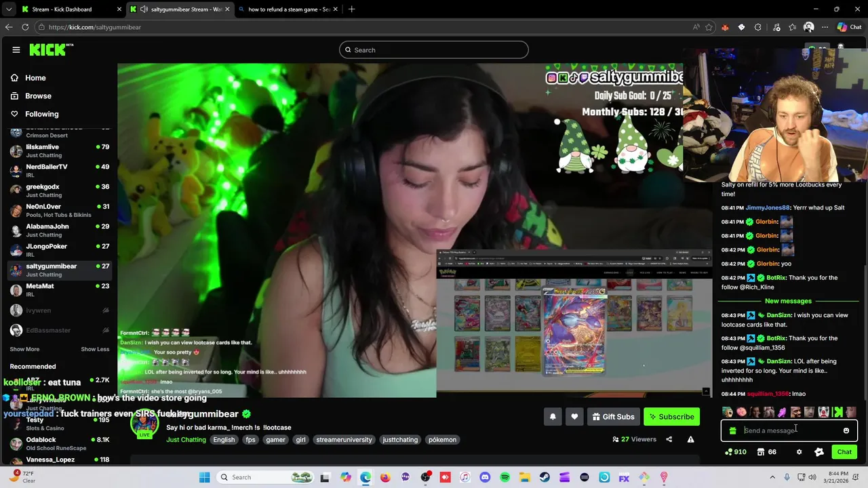The image size is (868, 488).
Task: Reload the page
Action: tap(25, 27)
